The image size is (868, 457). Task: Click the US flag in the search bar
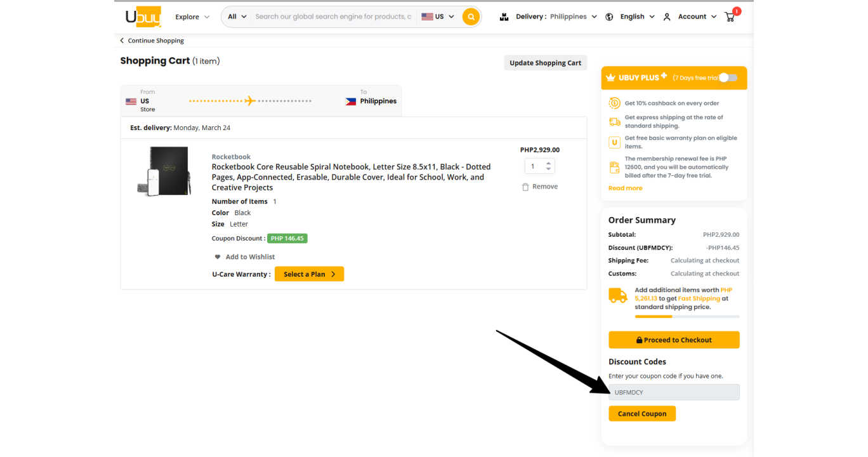coord(427,17)
